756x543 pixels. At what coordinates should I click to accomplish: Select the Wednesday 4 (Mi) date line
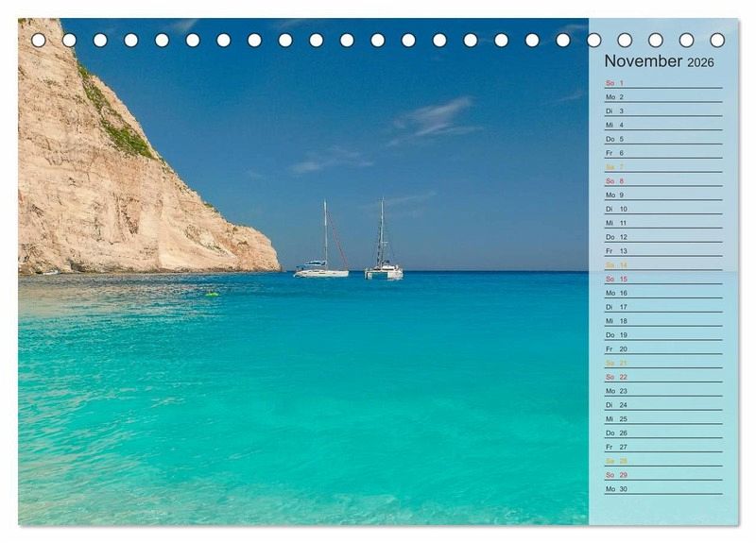coord(662,125)
